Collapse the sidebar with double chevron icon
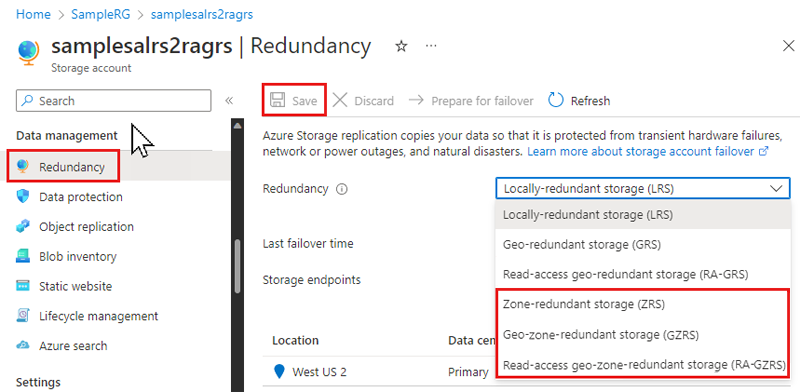The height and width of the screenshot is (392, 800). tap(229, 101)
